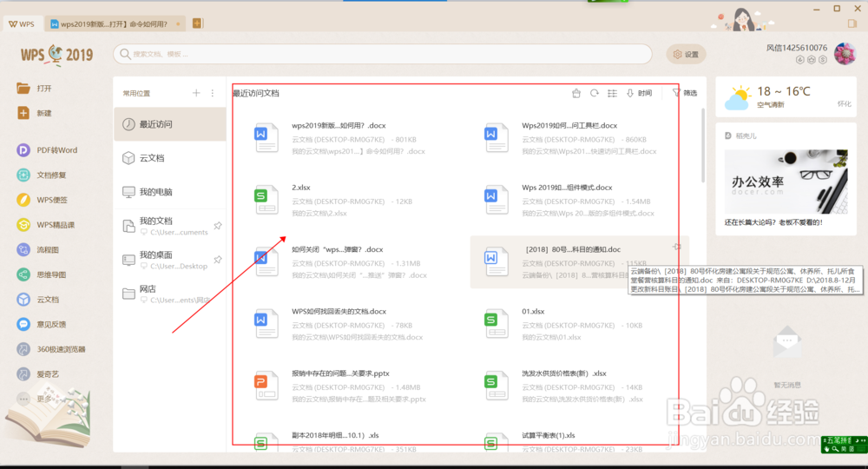868x469 pixels.
Task: Open Wps 2019如...组件模式.docx
Action: pyautogui.click(x=578, y=201)
